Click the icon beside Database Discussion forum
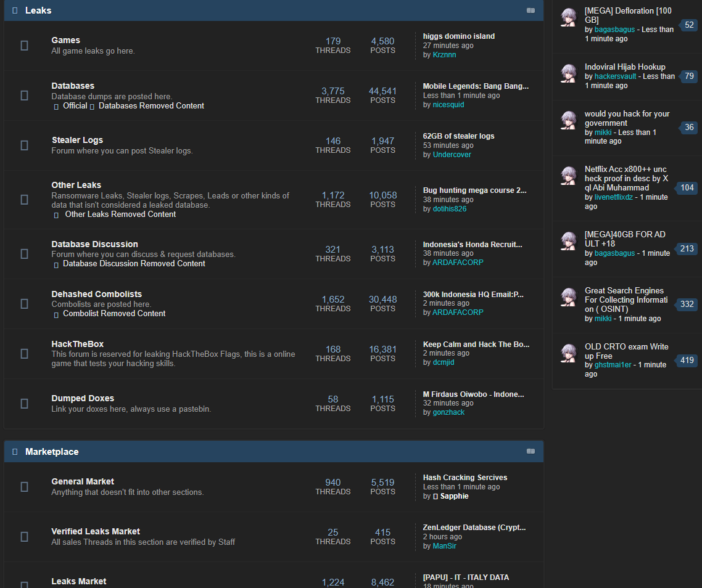The image size is (702, 588). (24, 254)
